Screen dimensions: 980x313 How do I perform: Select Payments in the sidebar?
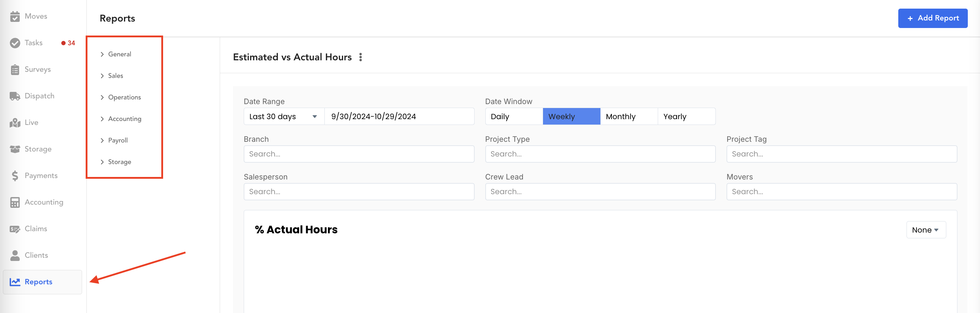(x=41, y=176)
